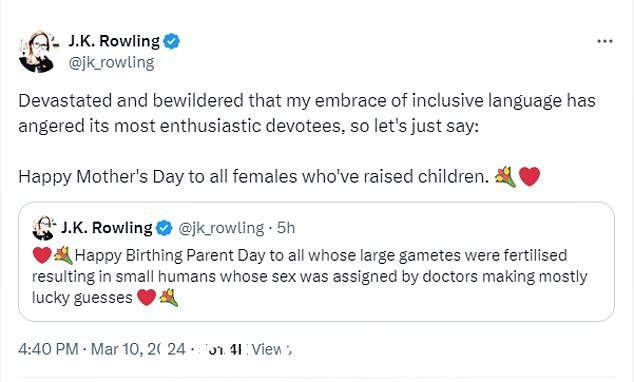Viewport: 634px width, 382px height.
Task: Click the blue verified badge beside J.K. Rowling
Action: pos(171,41)
